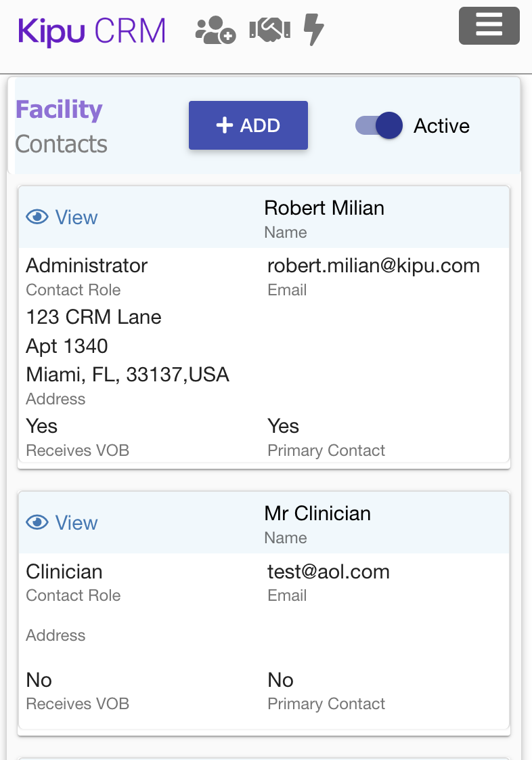Select the Mr Clinician name heading

tap(317, 513)
